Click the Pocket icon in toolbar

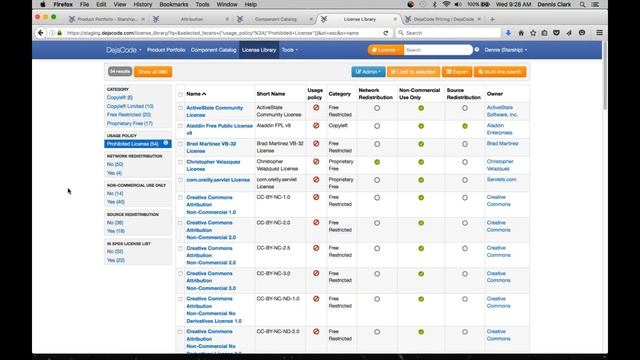pyautogui.click(x=556, y=33)
